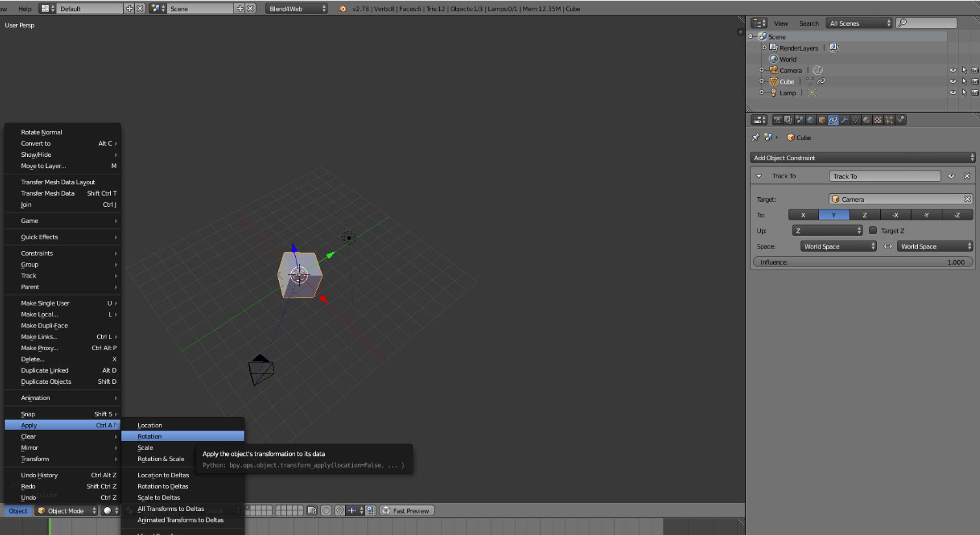The width and height of the screenshot is (980, 535).
Task: Open the Add Object Constraint dropdown
Action: (863, 158)
